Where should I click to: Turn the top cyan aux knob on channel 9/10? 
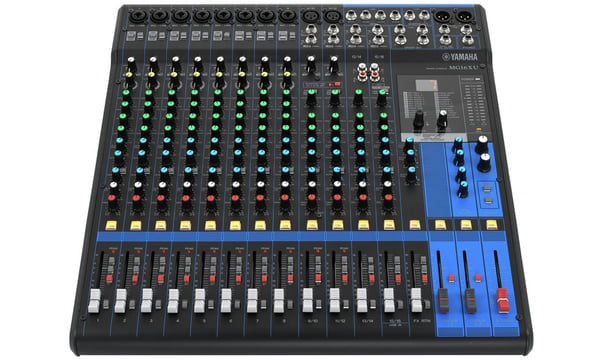coord(312,144)
